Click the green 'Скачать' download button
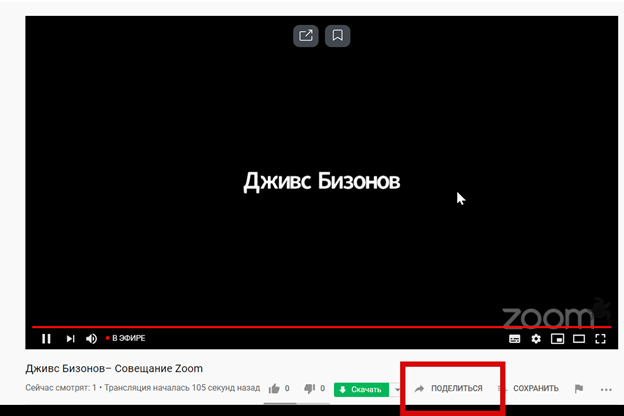The height and width of the screenshot is (416, 624). point(361,389)
